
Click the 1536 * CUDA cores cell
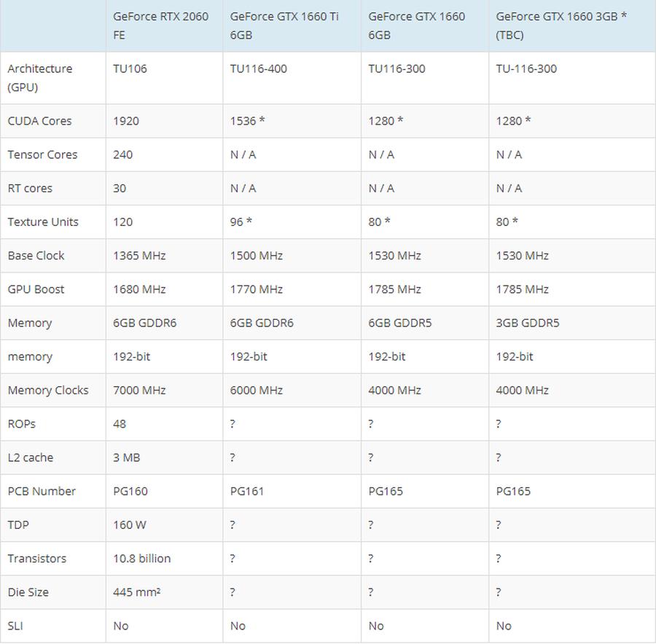coord(248,121)
